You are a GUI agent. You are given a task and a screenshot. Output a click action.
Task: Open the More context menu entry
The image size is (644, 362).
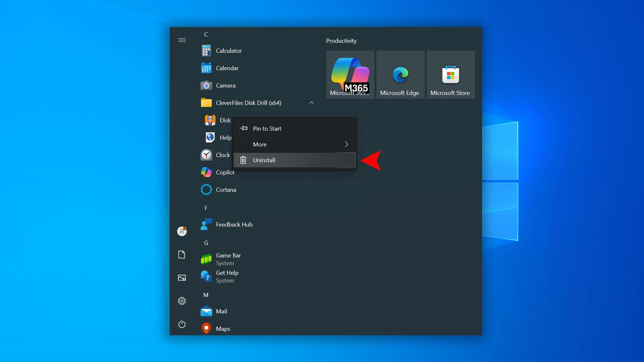294,144
